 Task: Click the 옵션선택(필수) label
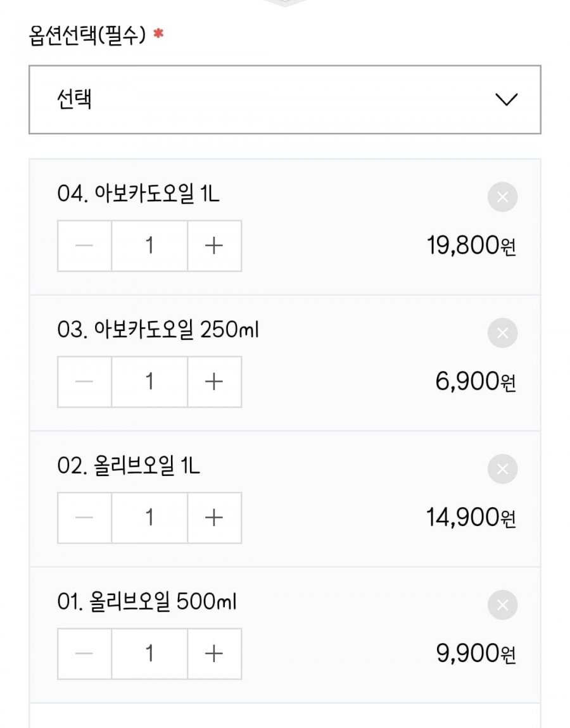(87, 35)
